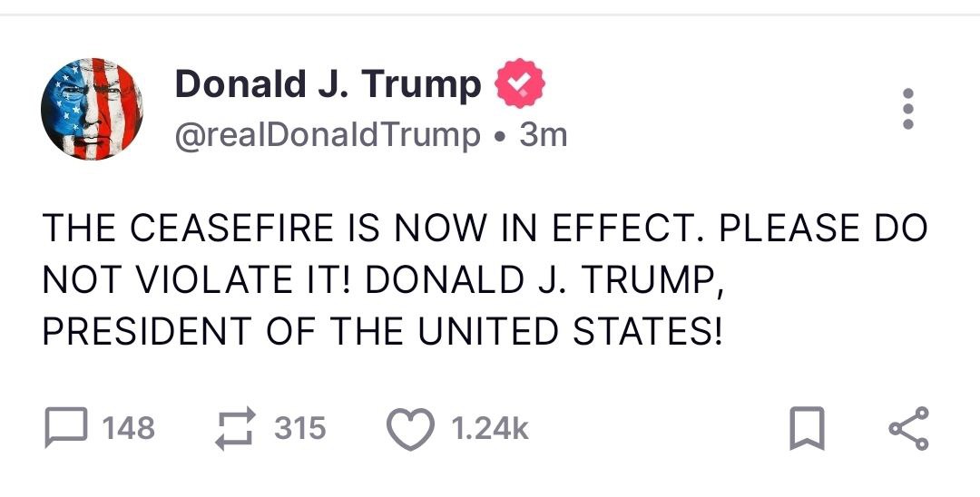980x497 pixels.
Task: Click the reply speech bubble icon
Action: (x=64, y=428)
